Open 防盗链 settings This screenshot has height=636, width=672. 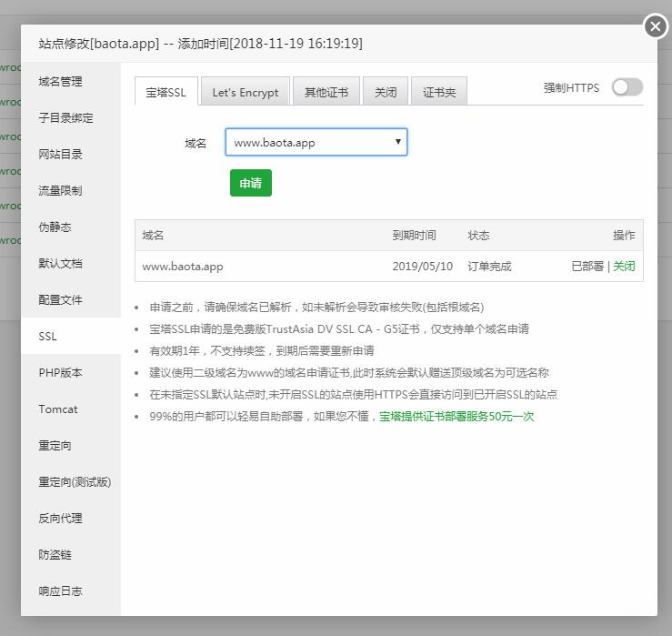pos(71,555)
